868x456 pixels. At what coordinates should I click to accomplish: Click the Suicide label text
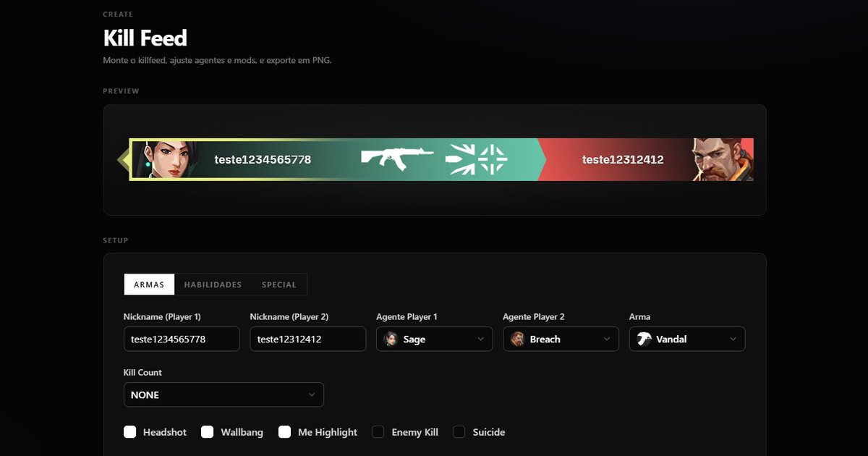489,432
